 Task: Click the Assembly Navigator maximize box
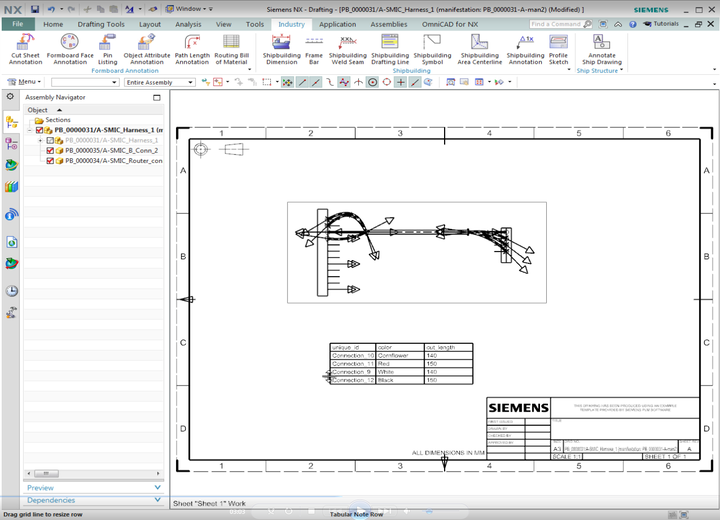point(157,97)
